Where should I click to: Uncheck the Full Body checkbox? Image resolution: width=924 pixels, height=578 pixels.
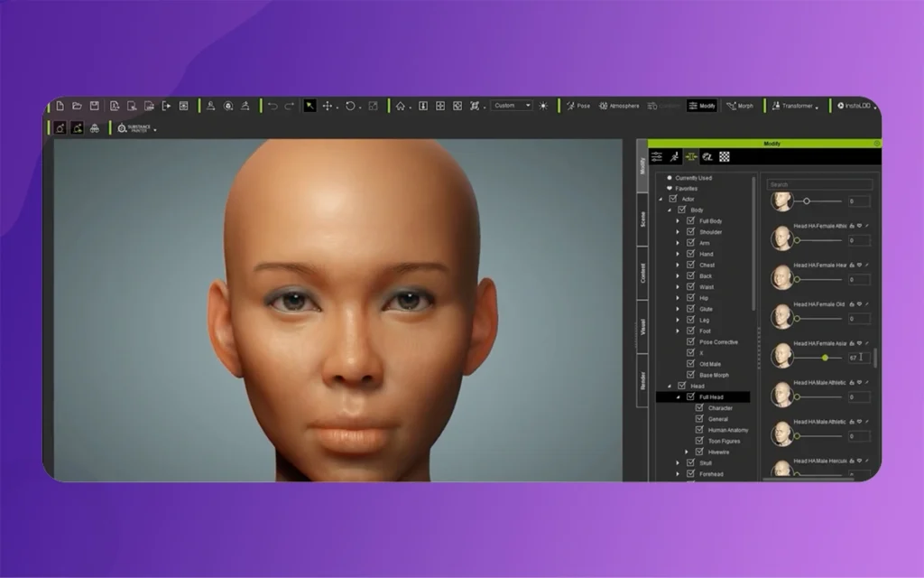pos(690,220)
